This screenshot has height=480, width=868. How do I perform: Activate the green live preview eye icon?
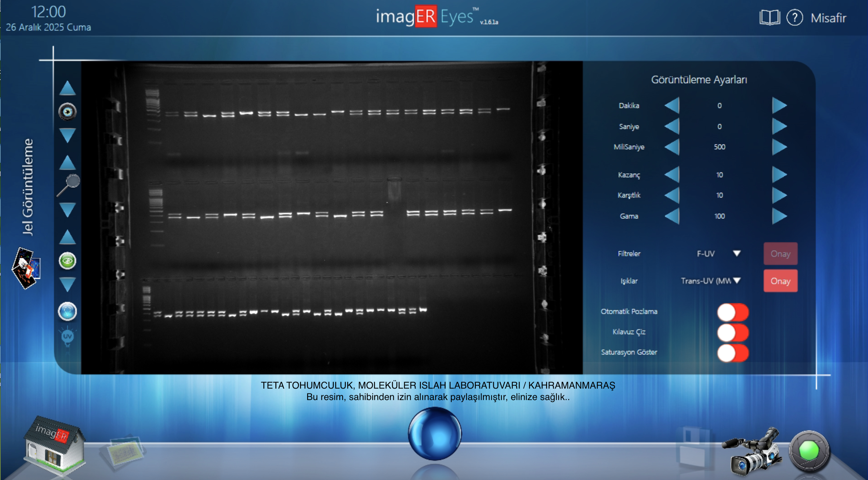(67, 261)
